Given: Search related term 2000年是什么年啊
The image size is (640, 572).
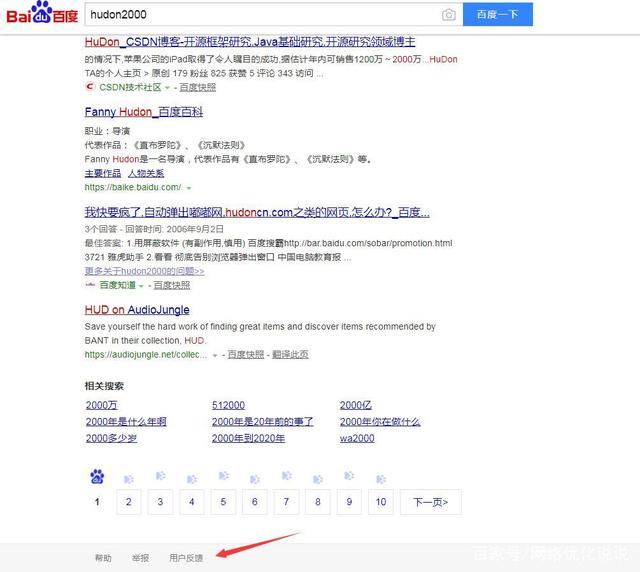Looking at the screenshot, I should tap(126, 422).
